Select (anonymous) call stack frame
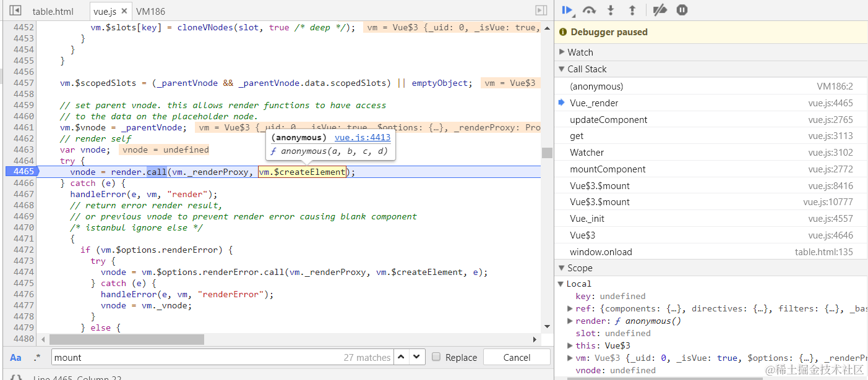 [x=711, y=87]
